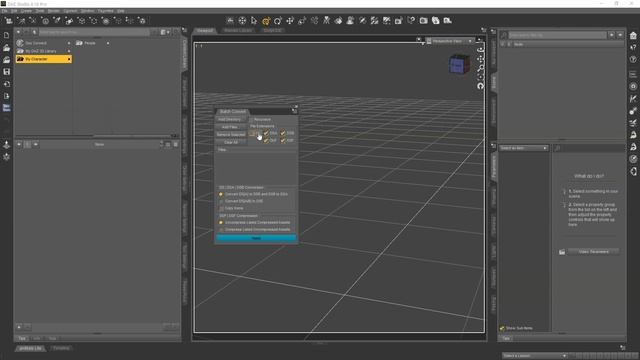Click the Import icon in left sidebar

click(7, 84)
